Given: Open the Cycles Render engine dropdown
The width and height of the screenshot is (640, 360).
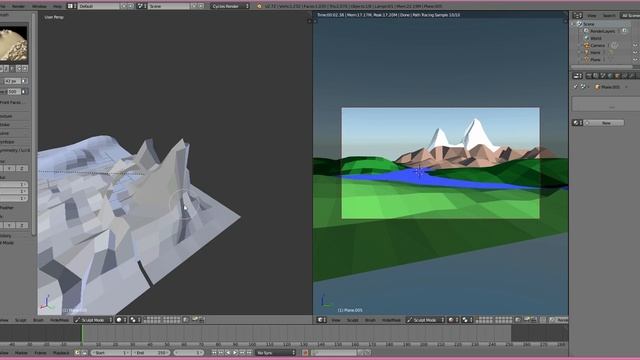Looking at the screenshot, I should [x=230, y=6].
